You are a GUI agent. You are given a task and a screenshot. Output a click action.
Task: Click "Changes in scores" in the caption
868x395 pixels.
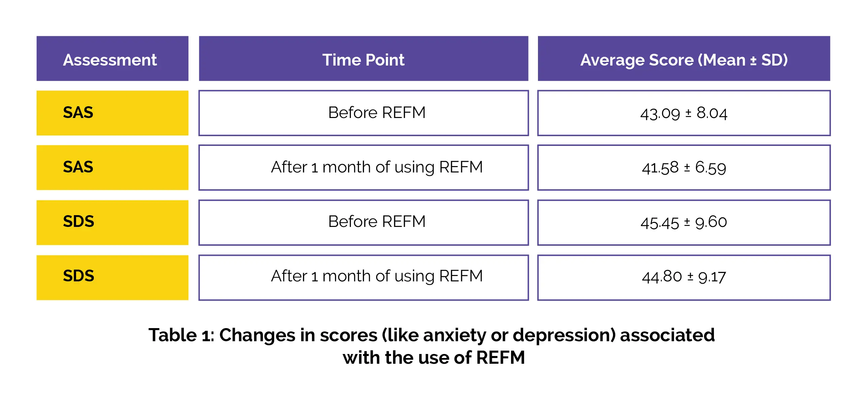pyautogui.click(x=298, y=335)
